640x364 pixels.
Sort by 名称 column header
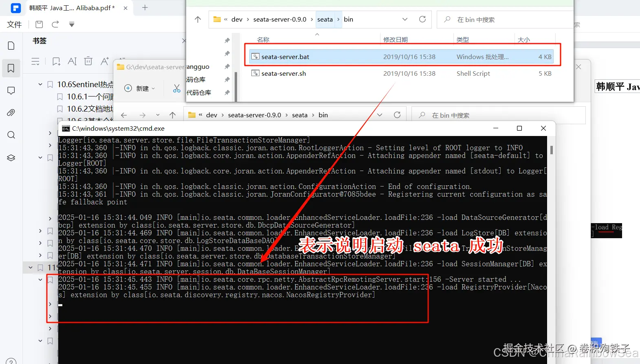point(263,39)
